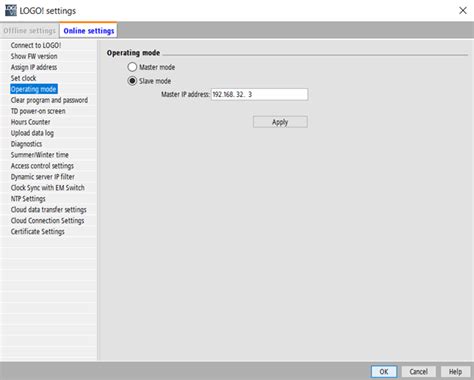Viewport: 474px width, 380px height.
Task: Close the LOGO! settings window
Action: pos(463,11)
